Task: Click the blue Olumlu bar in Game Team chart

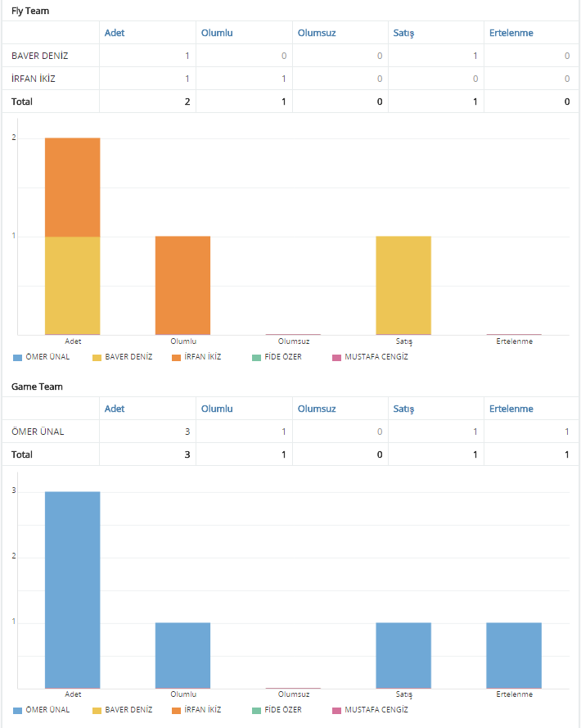Action: pyautogui.click(x=182, y=655)
